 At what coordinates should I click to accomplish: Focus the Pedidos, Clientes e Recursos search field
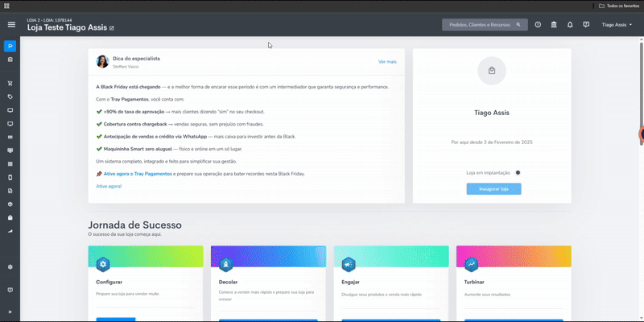point(485,25)
